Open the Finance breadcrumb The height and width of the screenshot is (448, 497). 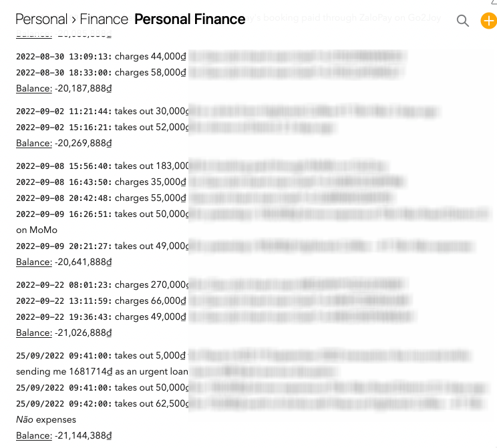(x=104, y=19)
